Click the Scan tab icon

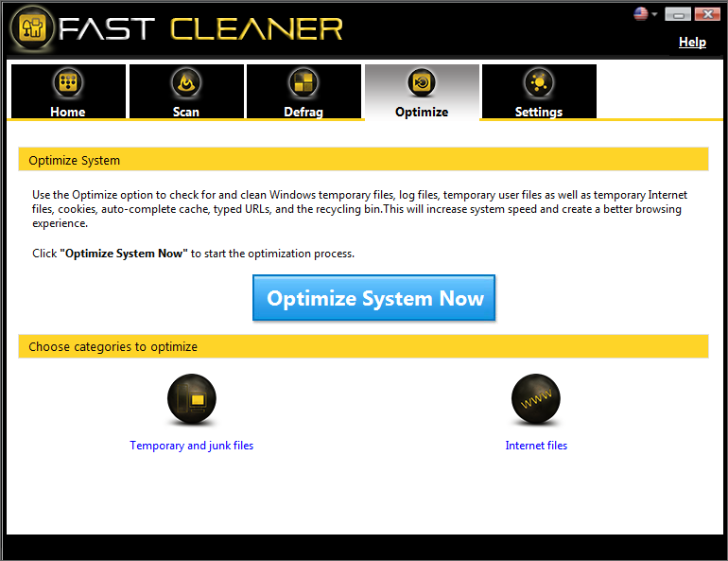pos(185,83)
